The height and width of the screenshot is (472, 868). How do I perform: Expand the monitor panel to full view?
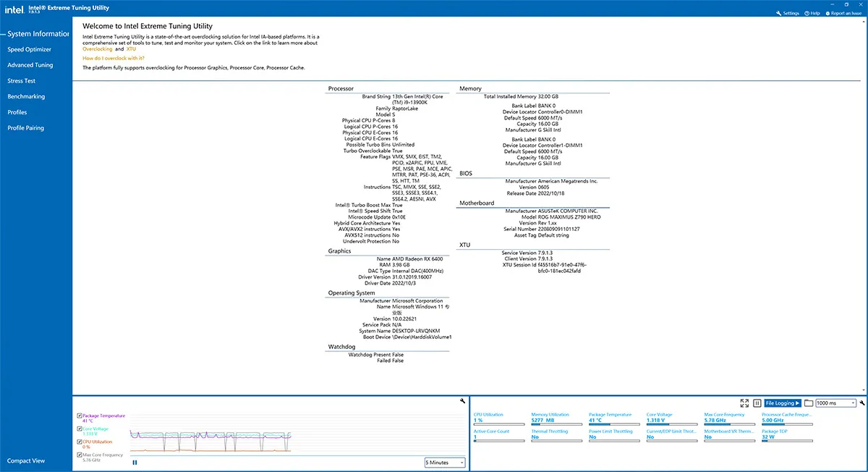point(744,403)
